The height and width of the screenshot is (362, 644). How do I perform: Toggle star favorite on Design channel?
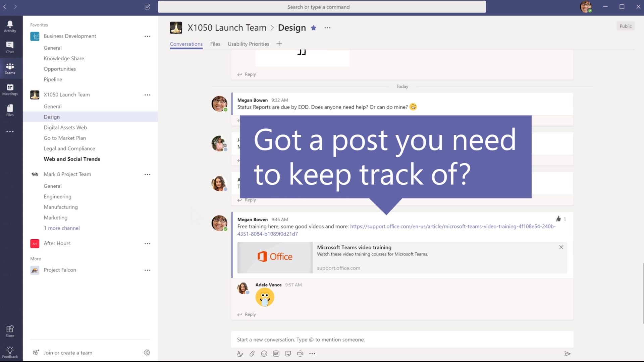(x=314, y=27)
